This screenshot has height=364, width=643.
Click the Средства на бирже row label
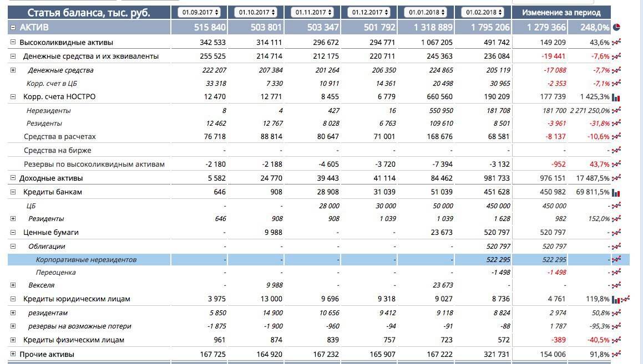57,150
